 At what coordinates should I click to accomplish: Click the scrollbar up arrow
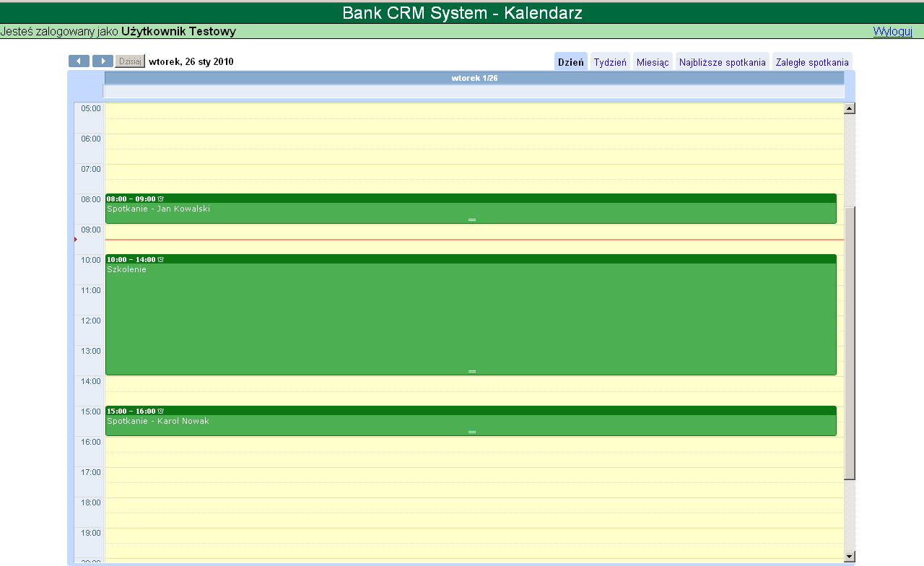click(x=850, y=108)
